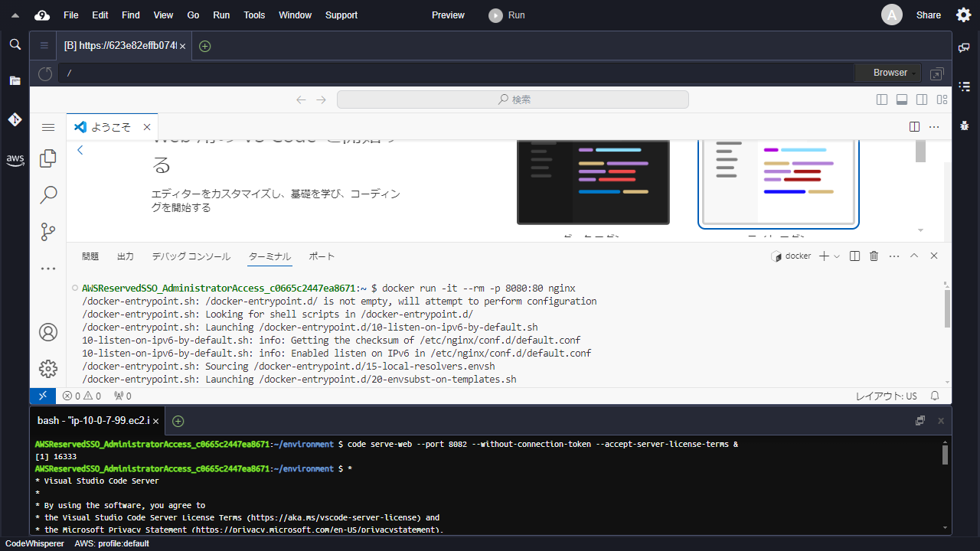Kill the docker terminal with trash icon

[x=874, y=256]
